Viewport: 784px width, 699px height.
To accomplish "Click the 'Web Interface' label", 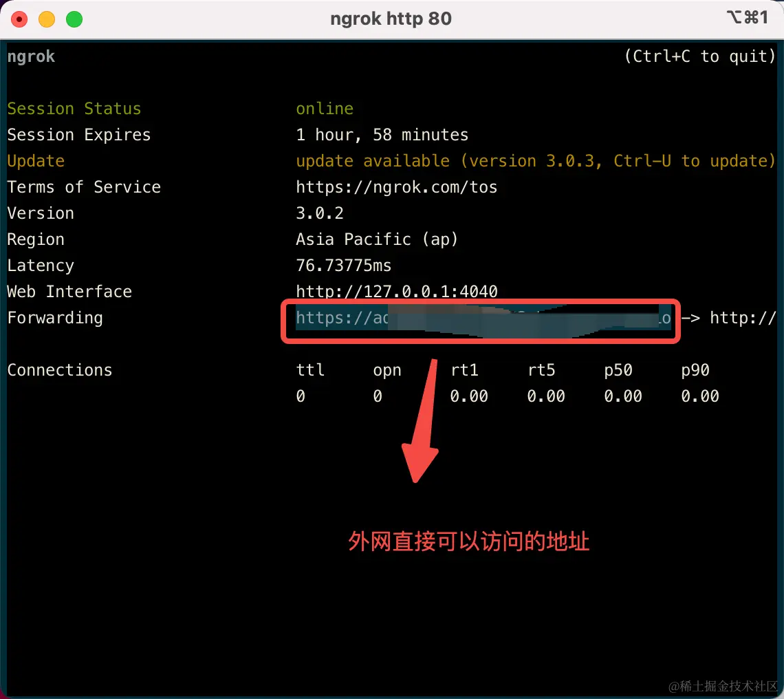I will coord(69,292).
